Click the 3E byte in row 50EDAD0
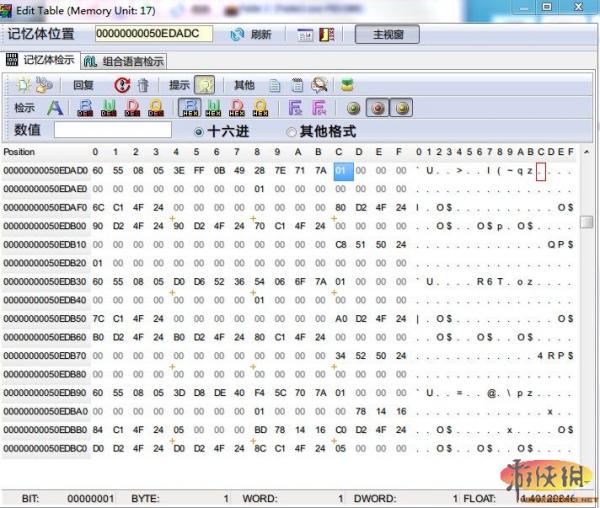Image resolution: width=600 pixels, height=508 pixels. pyautogui.click(x=179, y=171)
